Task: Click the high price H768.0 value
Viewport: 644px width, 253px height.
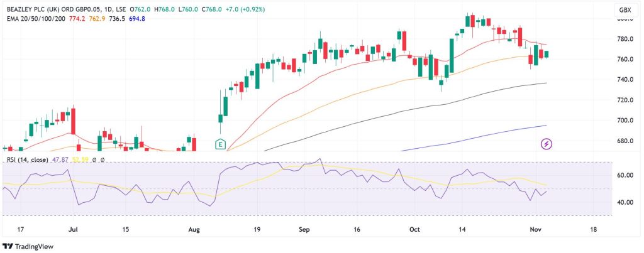Action: [164, 9]
